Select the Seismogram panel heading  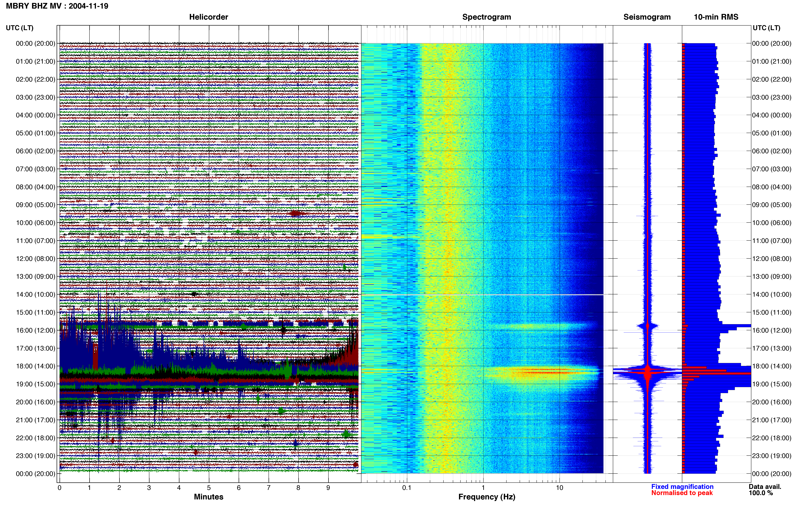647,17
